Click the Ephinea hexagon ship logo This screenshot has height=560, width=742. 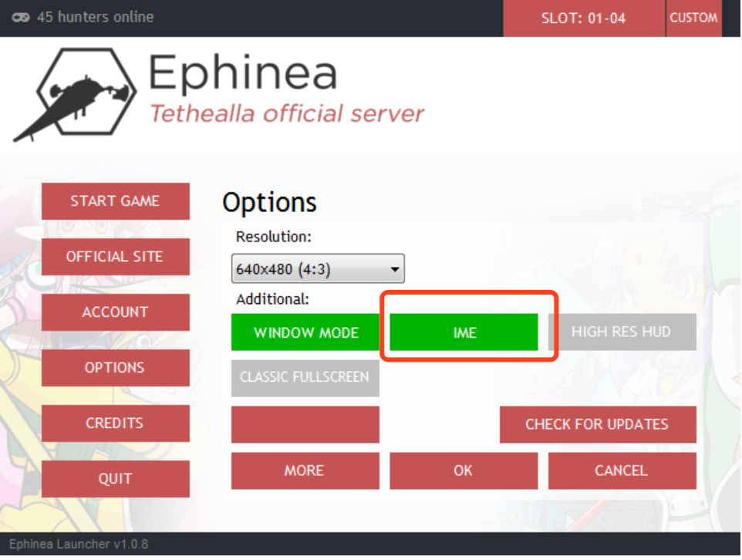tap(75, 95)
